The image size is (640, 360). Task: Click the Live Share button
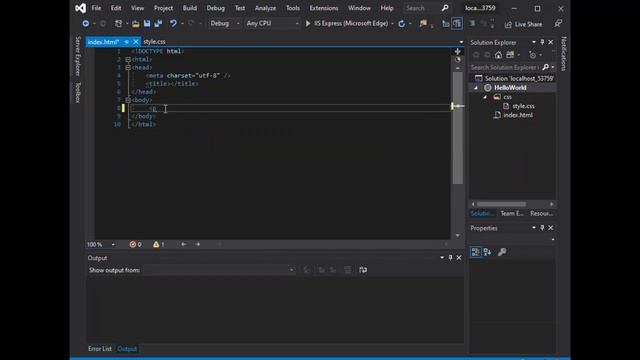pos(524,24)
